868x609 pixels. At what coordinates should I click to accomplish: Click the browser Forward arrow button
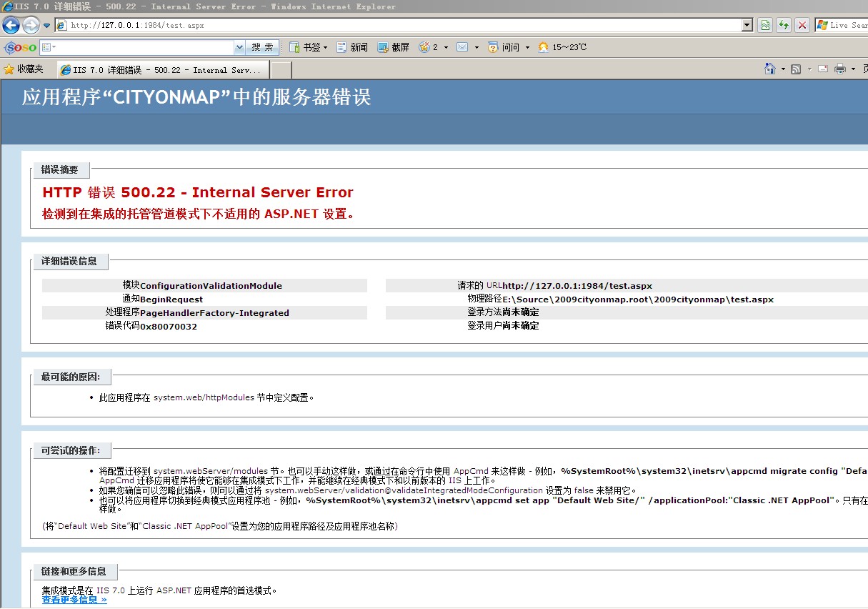coord(31,26)
